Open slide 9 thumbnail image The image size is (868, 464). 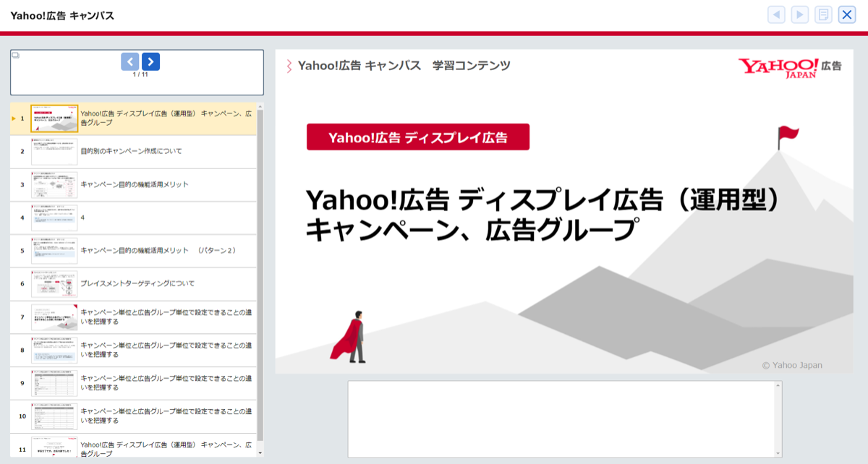tap(54, 384)
